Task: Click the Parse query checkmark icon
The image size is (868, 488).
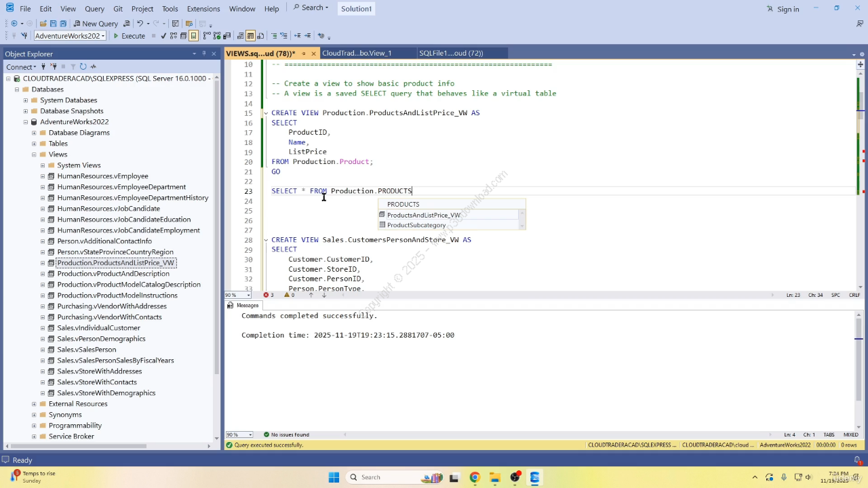Action: (163, 36)
